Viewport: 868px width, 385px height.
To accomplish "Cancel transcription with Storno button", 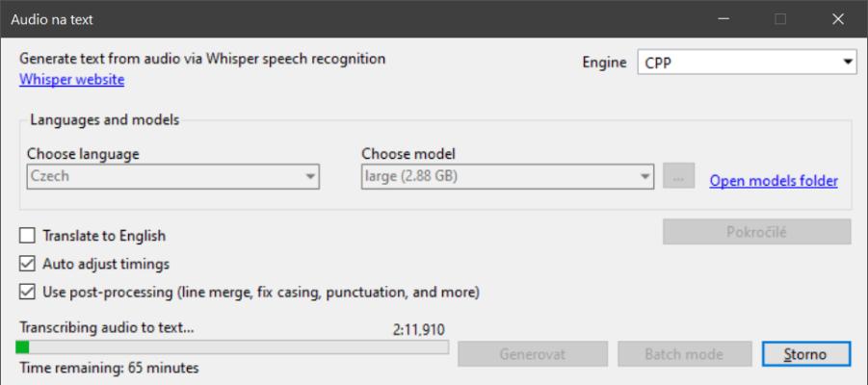I will click(x=806, y=353).
